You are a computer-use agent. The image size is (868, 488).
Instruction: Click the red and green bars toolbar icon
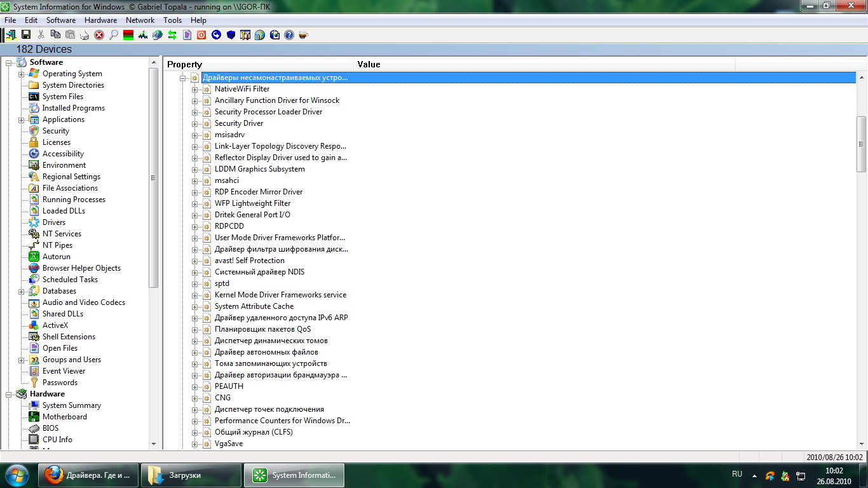[128, 35]
